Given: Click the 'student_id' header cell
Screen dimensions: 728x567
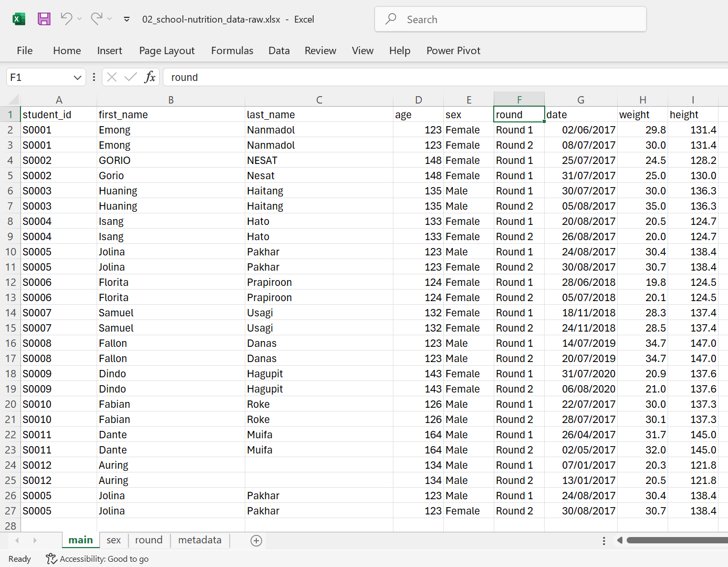Looking at the screenshot, I should 59,115.
